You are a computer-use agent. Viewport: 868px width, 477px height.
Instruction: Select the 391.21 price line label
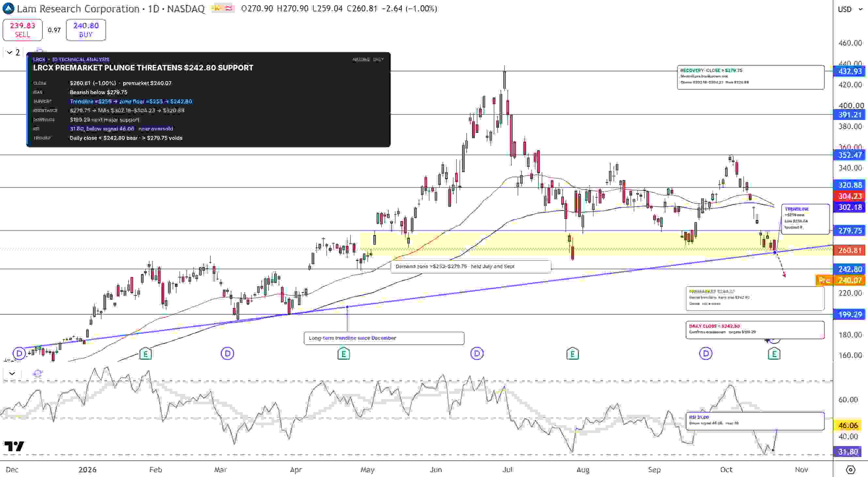(x=849, y=115)
